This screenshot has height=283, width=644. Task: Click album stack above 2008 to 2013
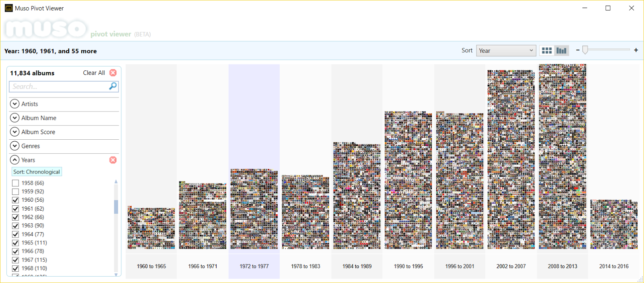tap(562, 157)
